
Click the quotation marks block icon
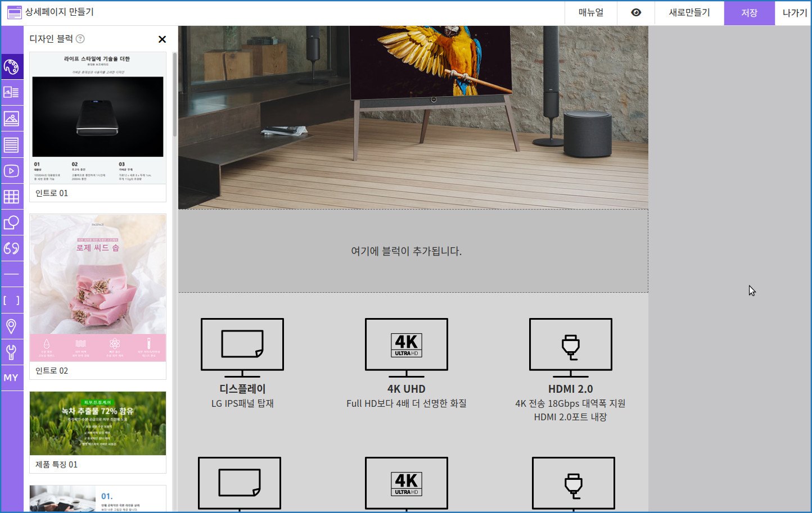point(12,248)
